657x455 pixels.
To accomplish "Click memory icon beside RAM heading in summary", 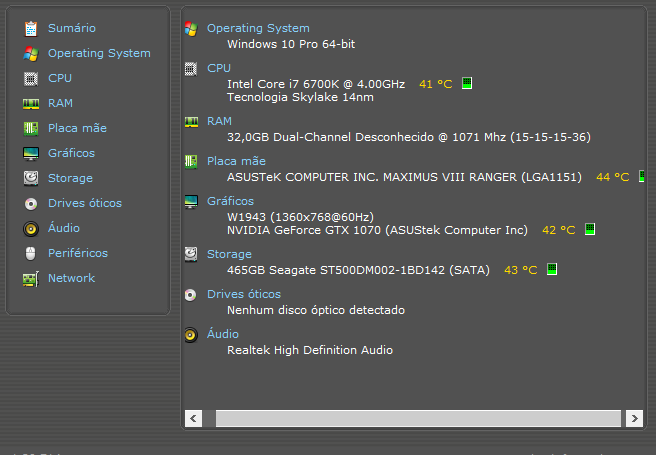I will point(191,122).
